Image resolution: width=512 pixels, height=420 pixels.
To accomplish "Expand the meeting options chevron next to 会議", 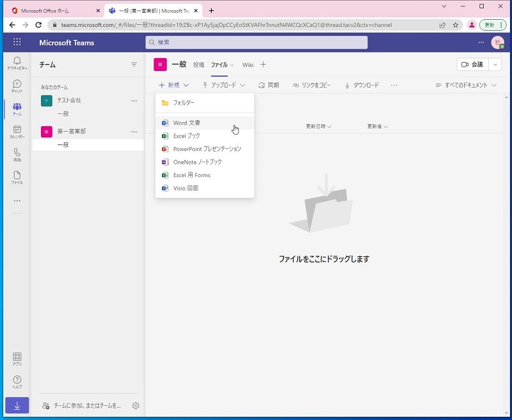I will click(x=495, y=65).
